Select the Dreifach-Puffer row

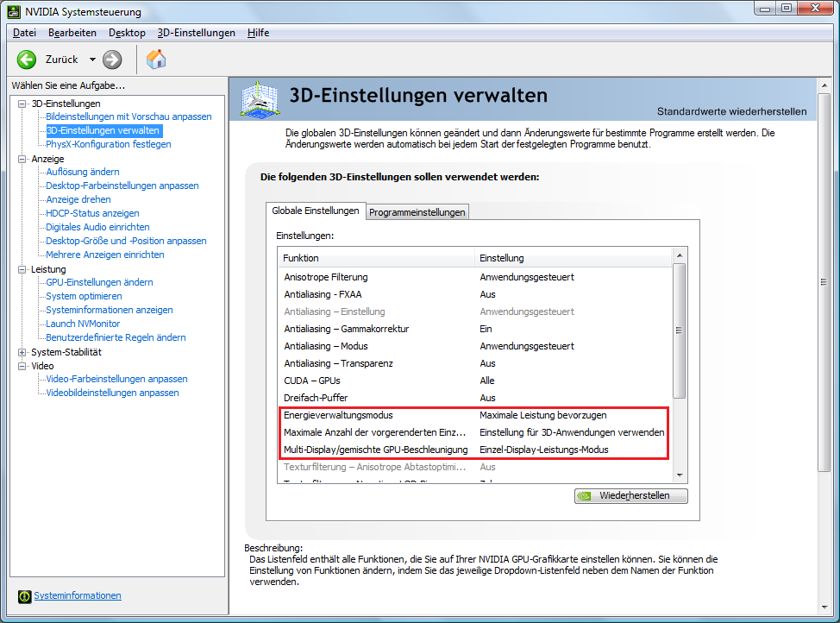[474, 398]
